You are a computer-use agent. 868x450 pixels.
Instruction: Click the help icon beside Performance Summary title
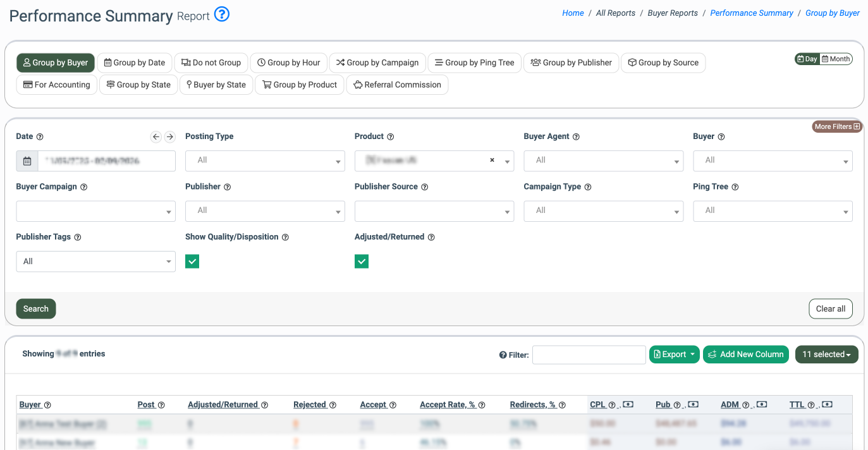tap(221, 15)
